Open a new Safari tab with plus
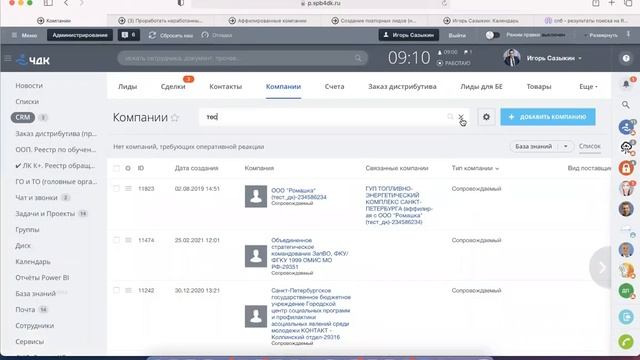This screenshot has width=640, height=360. click(611, 3)
